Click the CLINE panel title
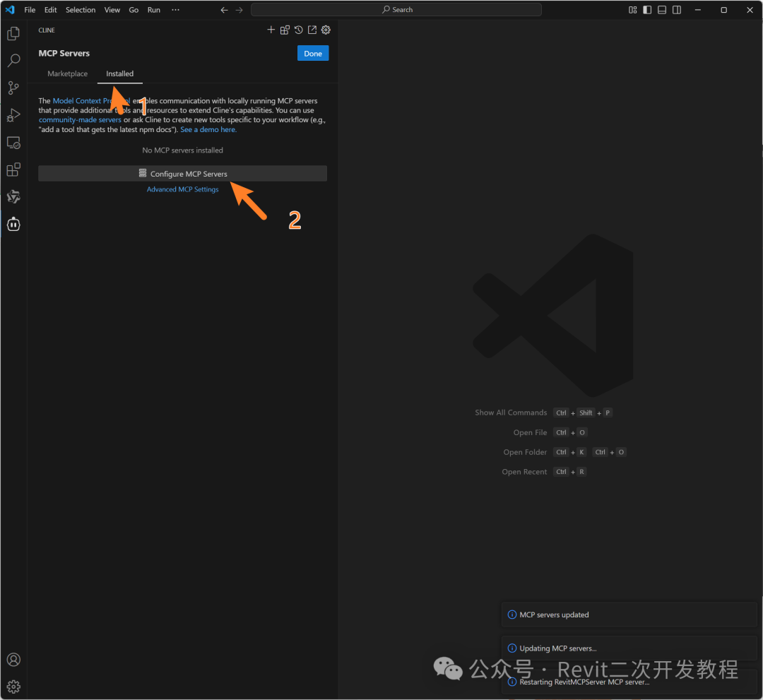The image size is (763, 700). [x=47, y=30]
